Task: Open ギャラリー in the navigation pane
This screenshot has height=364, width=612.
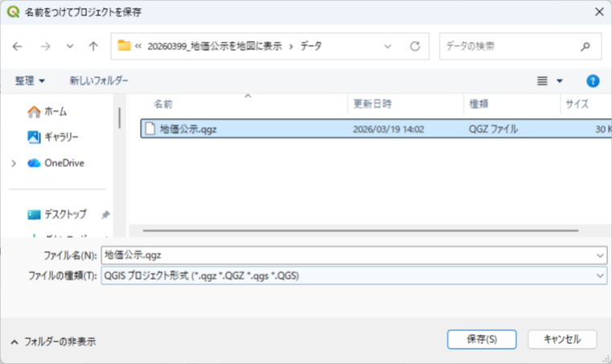Action: [x=53, y=137]
